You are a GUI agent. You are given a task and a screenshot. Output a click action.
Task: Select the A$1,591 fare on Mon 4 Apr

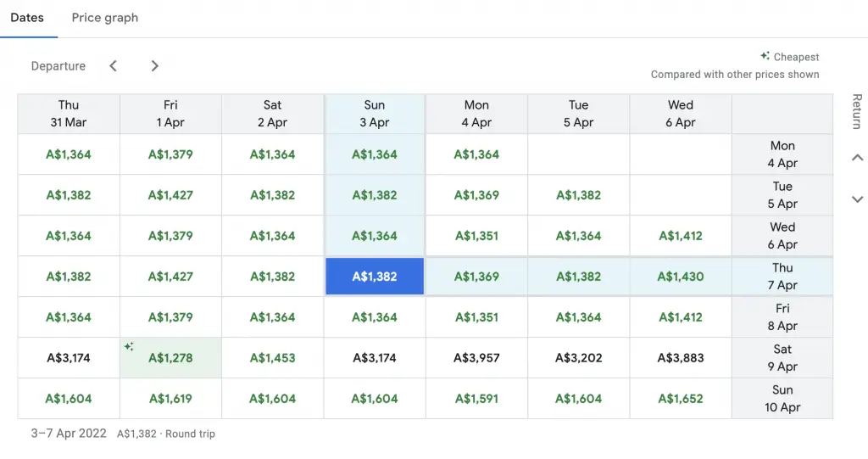[476, 399]
